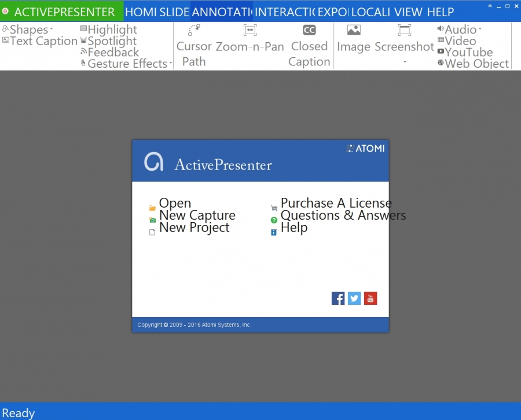Open the EXPORT ribbon tab
Screen dimensions: 521x420
(x=333, y=12)
